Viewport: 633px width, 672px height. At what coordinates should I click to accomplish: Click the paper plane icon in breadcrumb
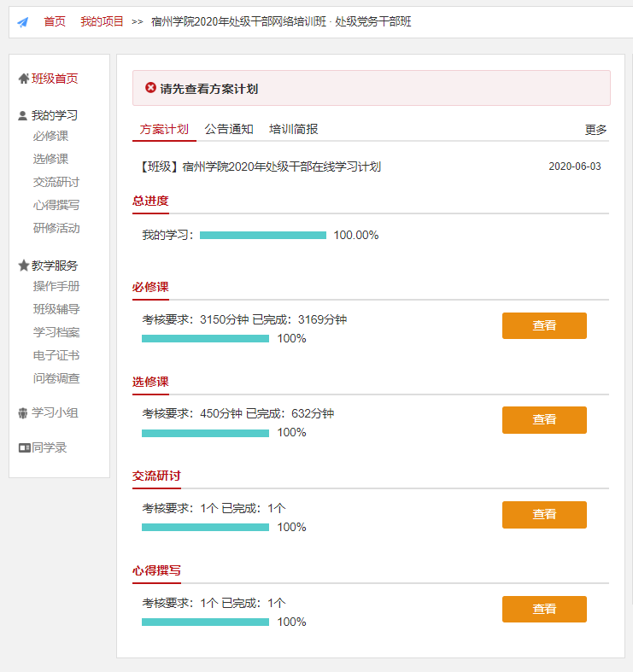click(23, 22)
